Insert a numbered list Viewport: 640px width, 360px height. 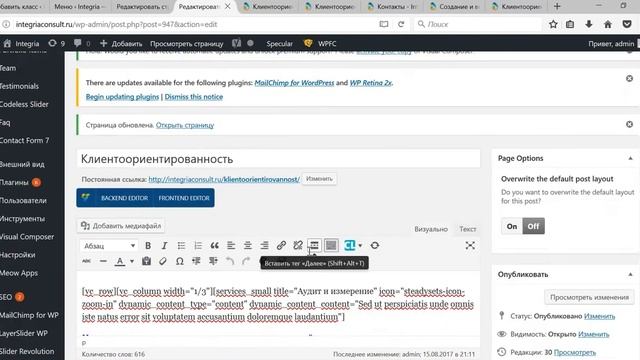click(198, 246)
